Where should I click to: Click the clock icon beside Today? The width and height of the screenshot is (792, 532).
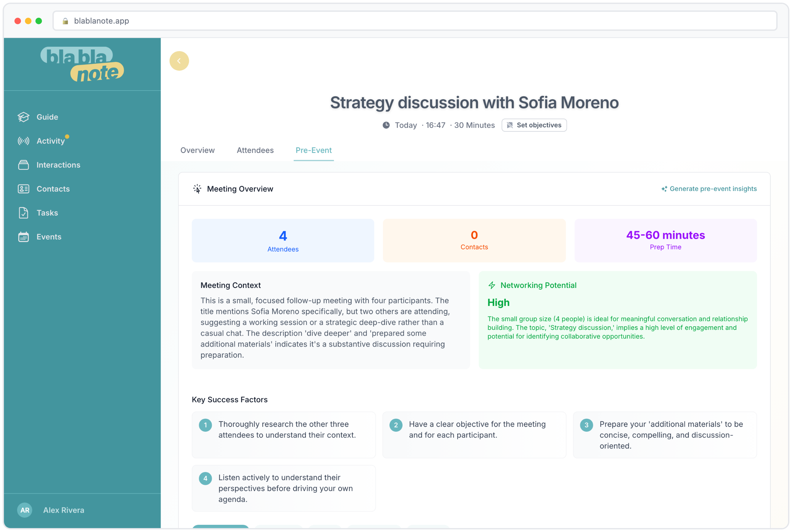point(386,125)
